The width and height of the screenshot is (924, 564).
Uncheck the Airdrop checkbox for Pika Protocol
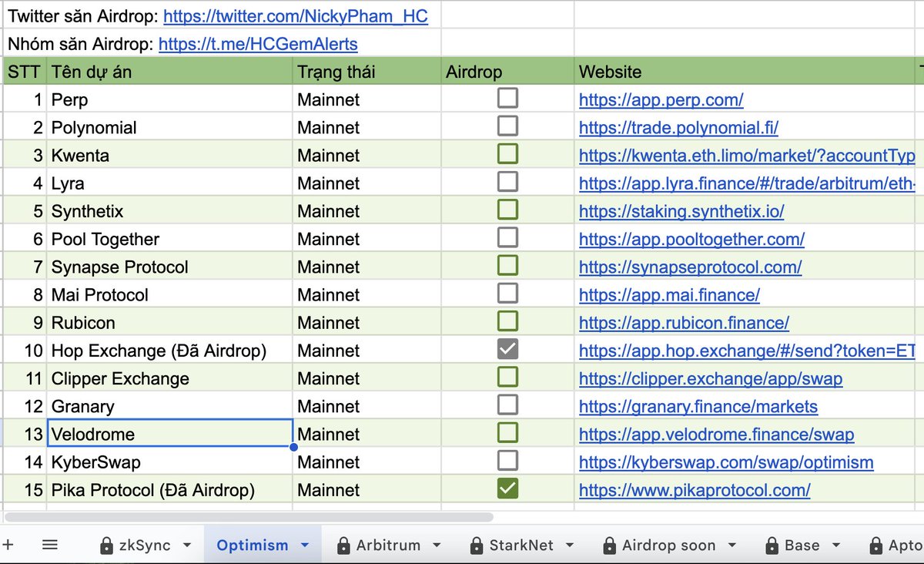point(507,488)
